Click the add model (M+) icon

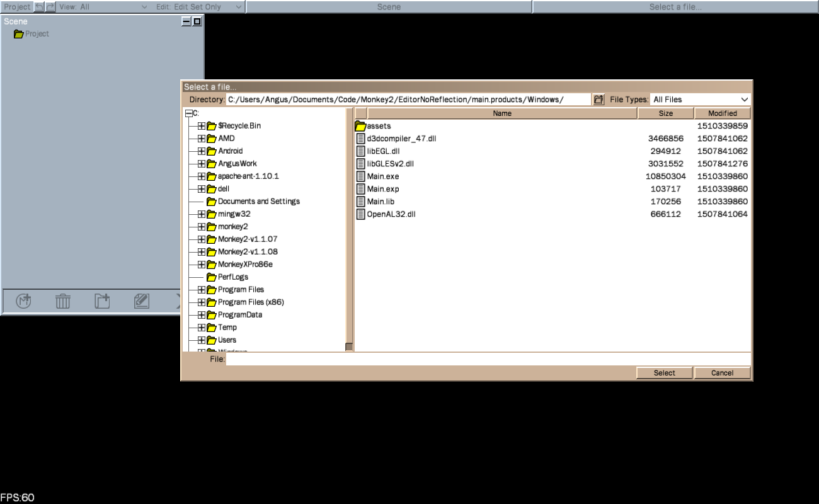pos(24,301)
